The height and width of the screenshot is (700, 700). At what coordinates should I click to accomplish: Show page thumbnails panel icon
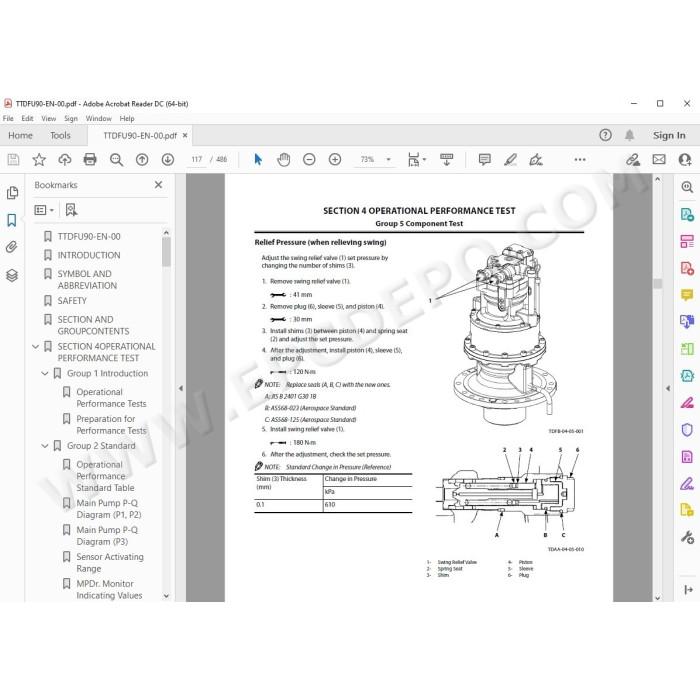tap(12, 192)
